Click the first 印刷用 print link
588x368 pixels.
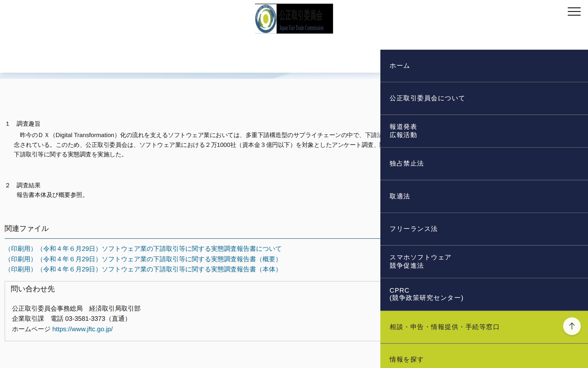(20, 249)
